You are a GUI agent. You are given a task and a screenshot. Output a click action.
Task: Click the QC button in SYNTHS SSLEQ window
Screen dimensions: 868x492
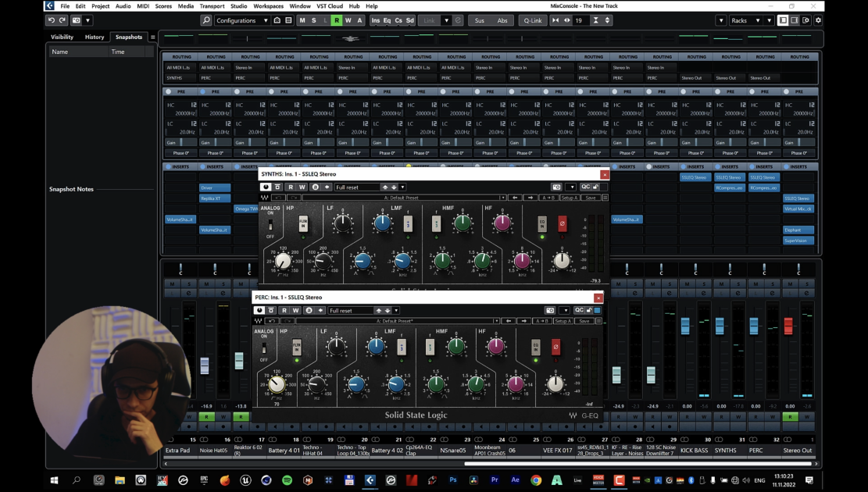coord(585,187)
